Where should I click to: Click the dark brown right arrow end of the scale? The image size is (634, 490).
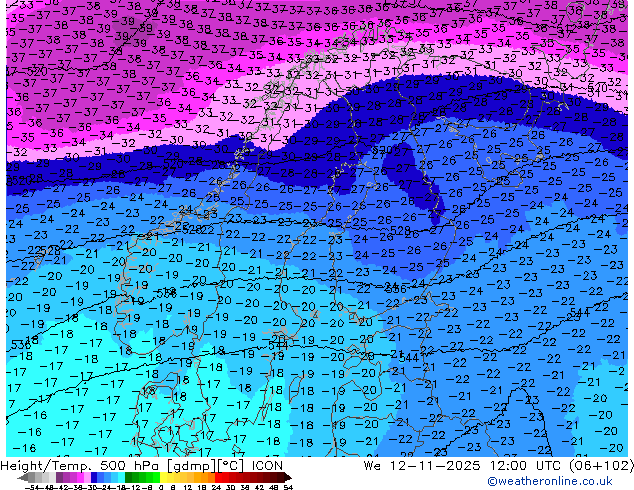[x=288, y=478]
